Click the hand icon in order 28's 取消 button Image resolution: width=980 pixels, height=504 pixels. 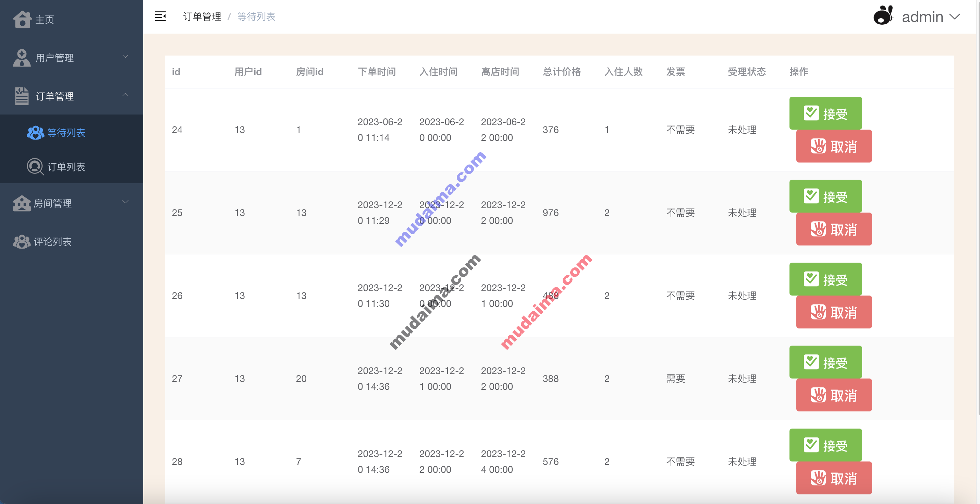[x=818, y=478]
